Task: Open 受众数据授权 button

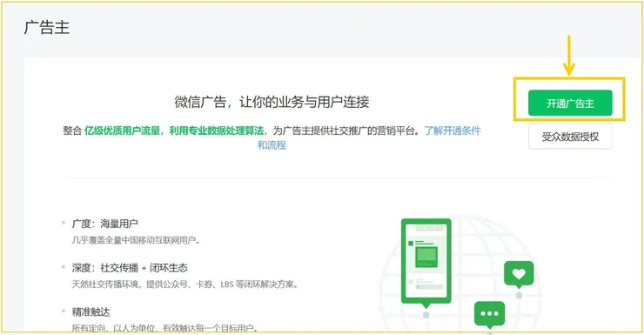Action: click(570, 137)
